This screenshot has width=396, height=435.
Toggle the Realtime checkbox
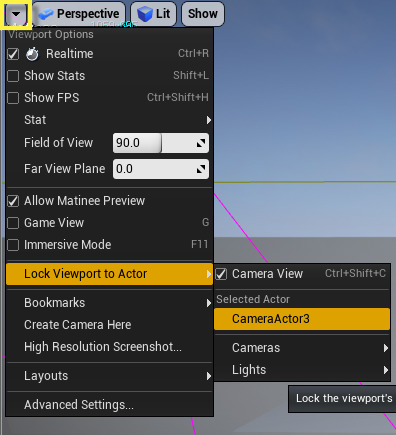[x=13, y=54]
